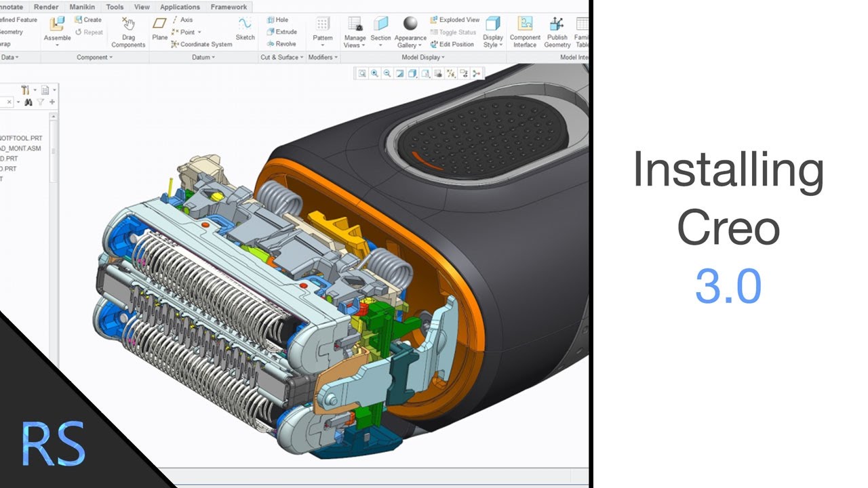
Task: Expand the Component group overflow
Action: click(x=94, y=57)
